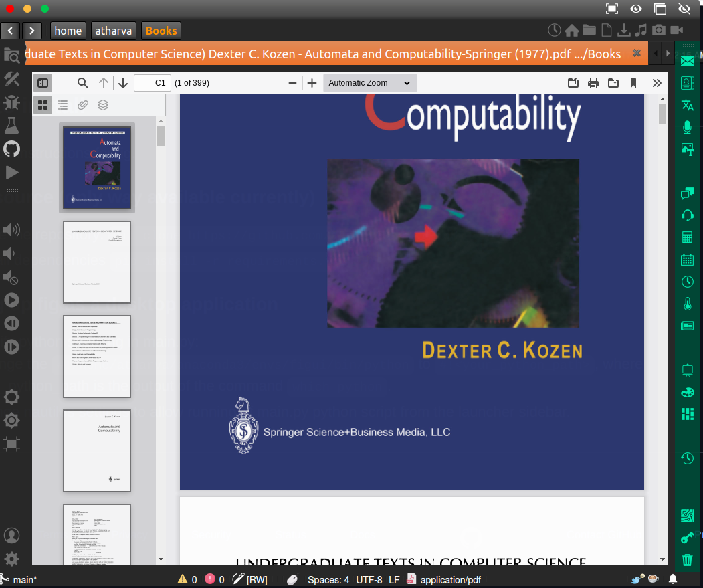Close the PDF tab with X
This screenshot has height=588, width=703.
point(636,53)
